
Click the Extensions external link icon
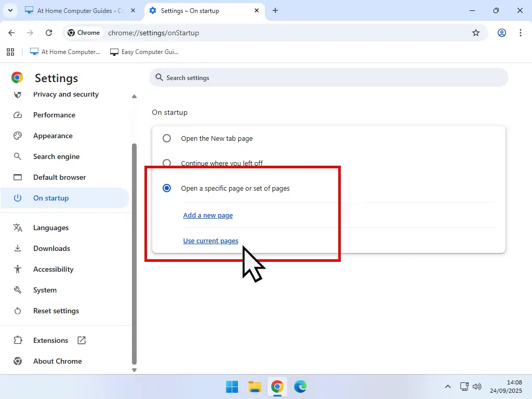click(x=82, y=340)
